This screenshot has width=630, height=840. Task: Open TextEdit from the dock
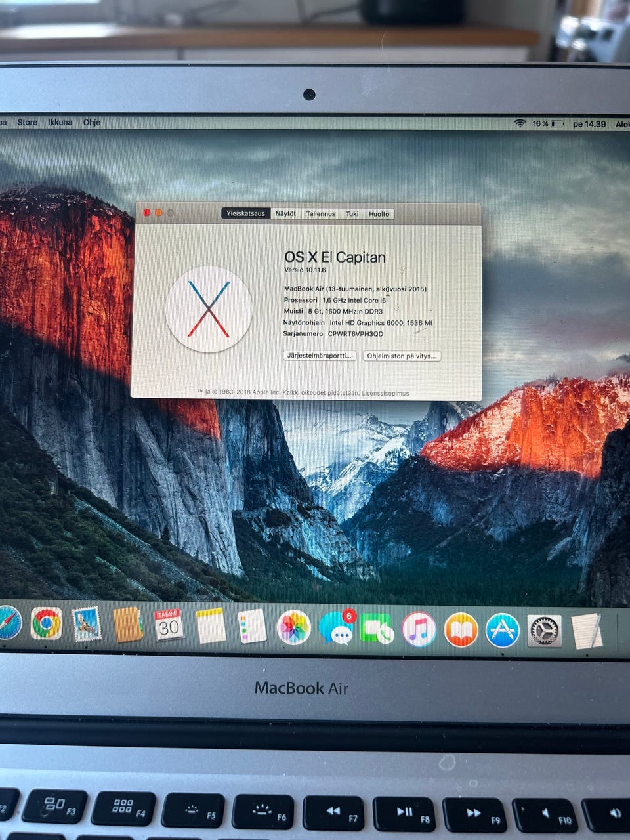(586, 631)
